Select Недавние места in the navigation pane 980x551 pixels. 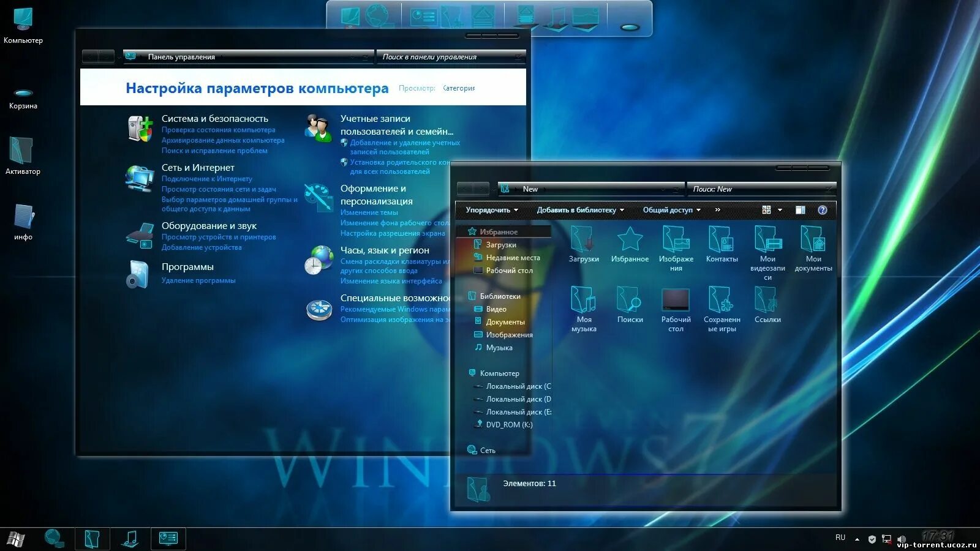(x=513, y=258)
